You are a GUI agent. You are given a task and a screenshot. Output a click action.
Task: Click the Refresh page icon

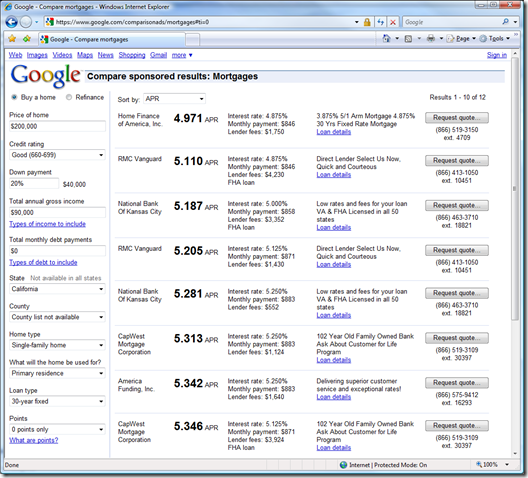[381, 22]
